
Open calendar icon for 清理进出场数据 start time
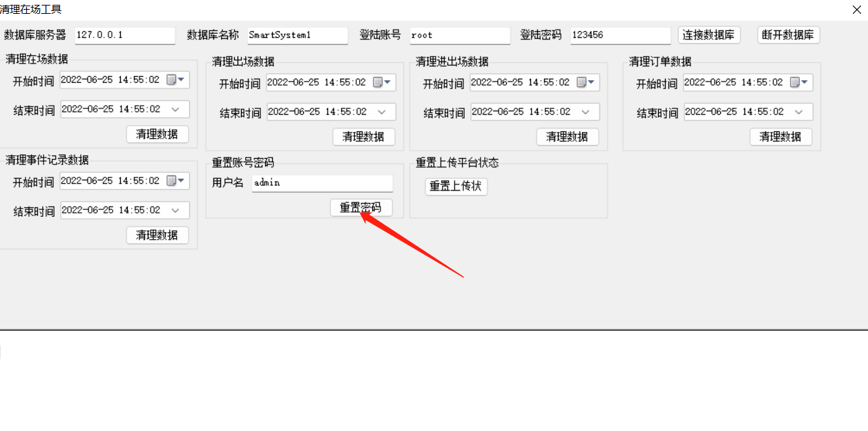click(586, 83)
